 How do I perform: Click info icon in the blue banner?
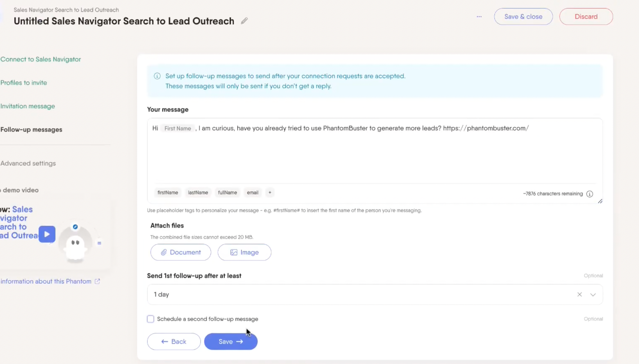(x=157, y=76)
